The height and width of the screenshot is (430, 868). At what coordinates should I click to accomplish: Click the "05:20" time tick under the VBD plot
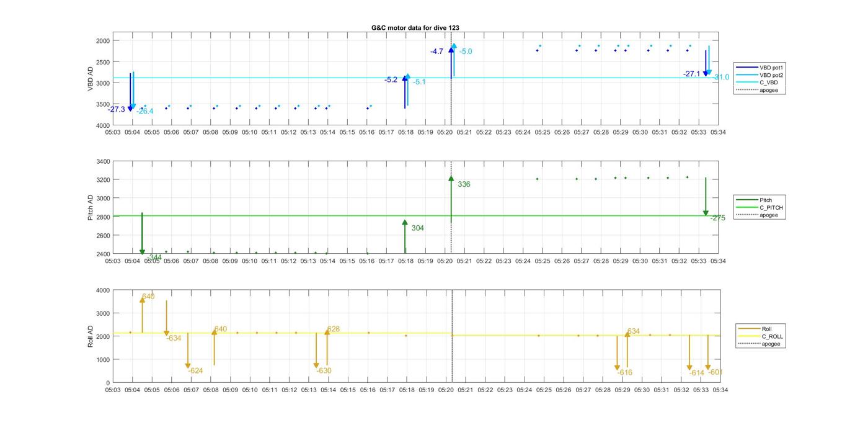445,132
